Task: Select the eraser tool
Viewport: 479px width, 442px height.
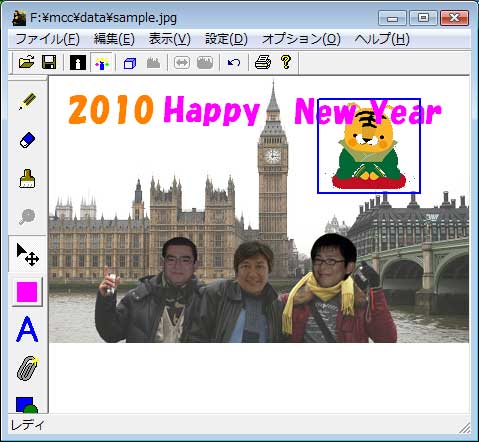Action: 27,140
